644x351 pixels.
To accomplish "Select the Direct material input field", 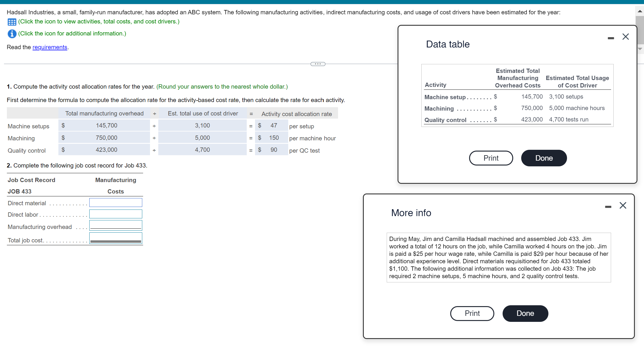I will pos(116,202).
